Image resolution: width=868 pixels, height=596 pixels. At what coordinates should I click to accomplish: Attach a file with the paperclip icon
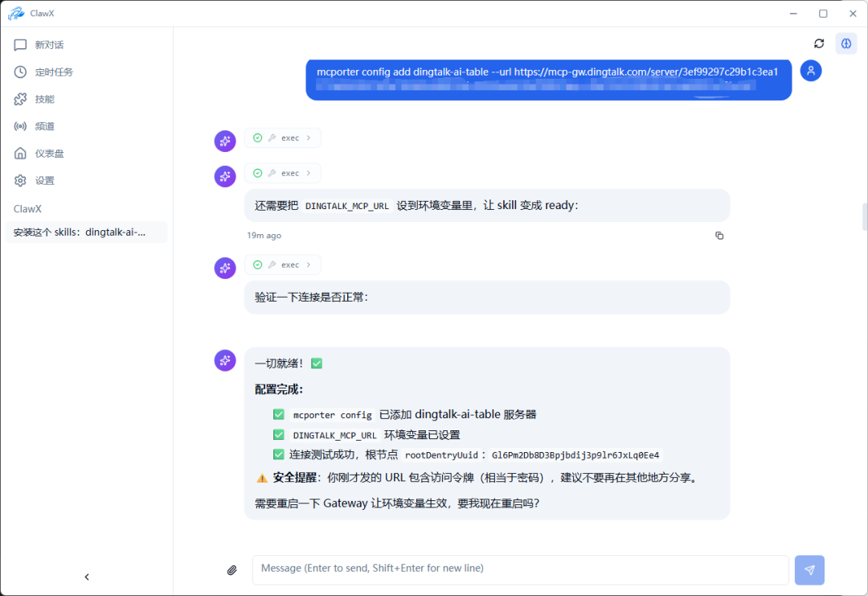pyautogui.click(x=232, y=570)
